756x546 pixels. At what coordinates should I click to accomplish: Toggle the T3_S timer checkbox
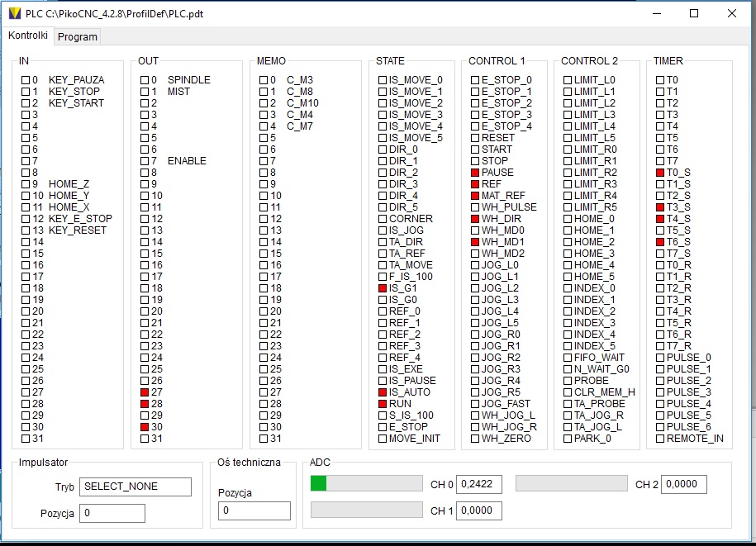coord(660,207)
